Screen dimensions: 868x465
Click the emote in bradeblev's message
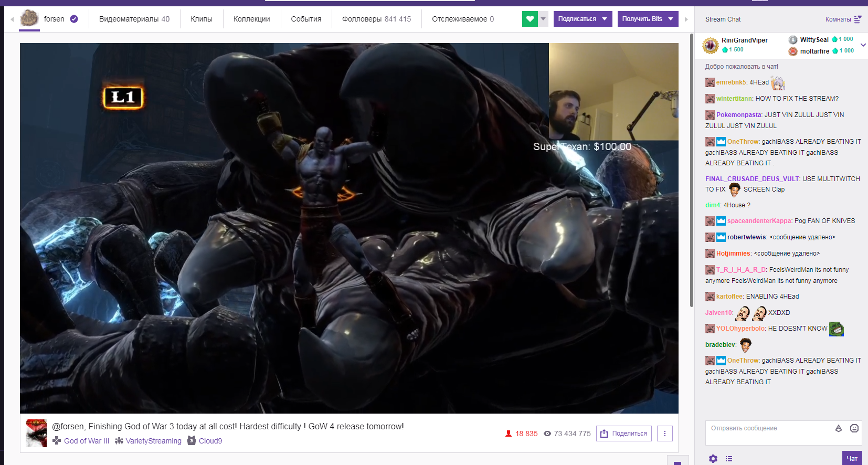[746, 345]
